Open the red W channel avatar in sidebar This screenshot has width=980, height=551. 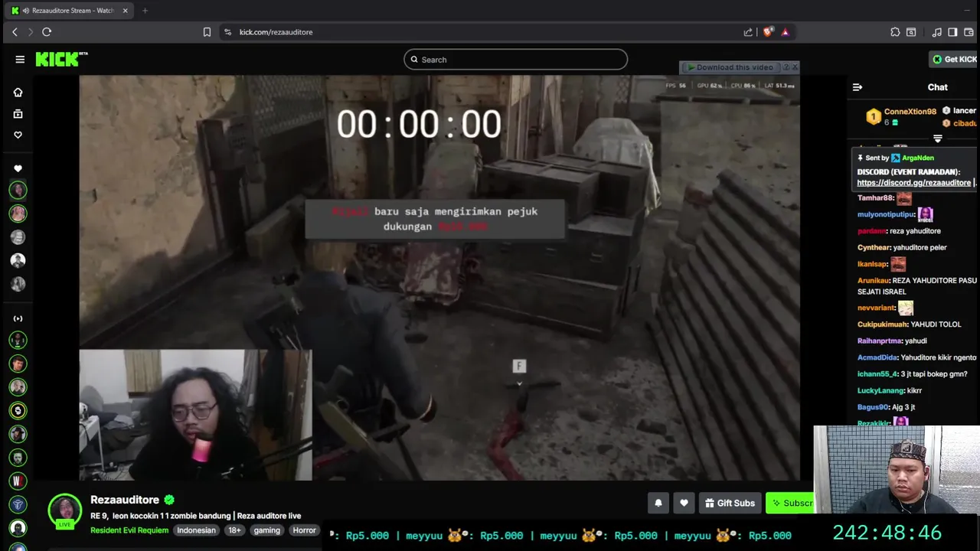tap(18, 481)
